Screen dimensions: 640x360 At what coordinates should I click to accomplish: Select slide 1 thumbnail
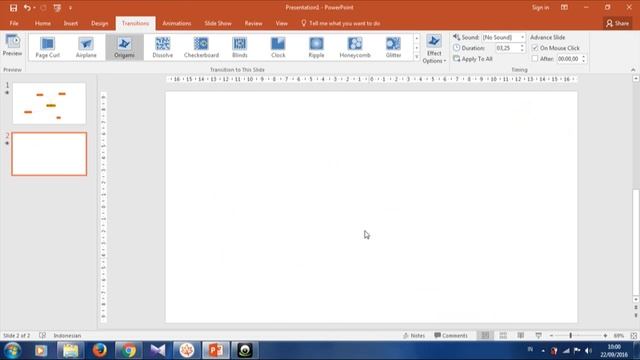click(49, 104)
